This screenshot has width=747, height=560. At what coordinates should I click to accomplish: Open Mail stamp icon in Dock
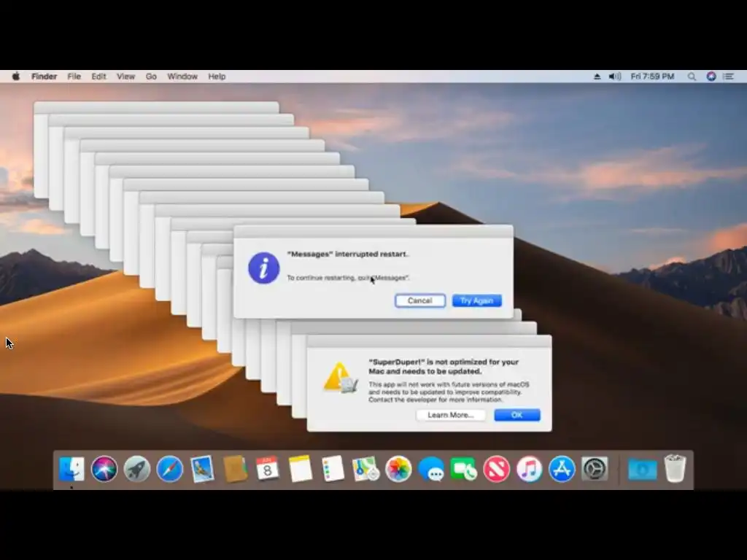click(x=202, y=469)
